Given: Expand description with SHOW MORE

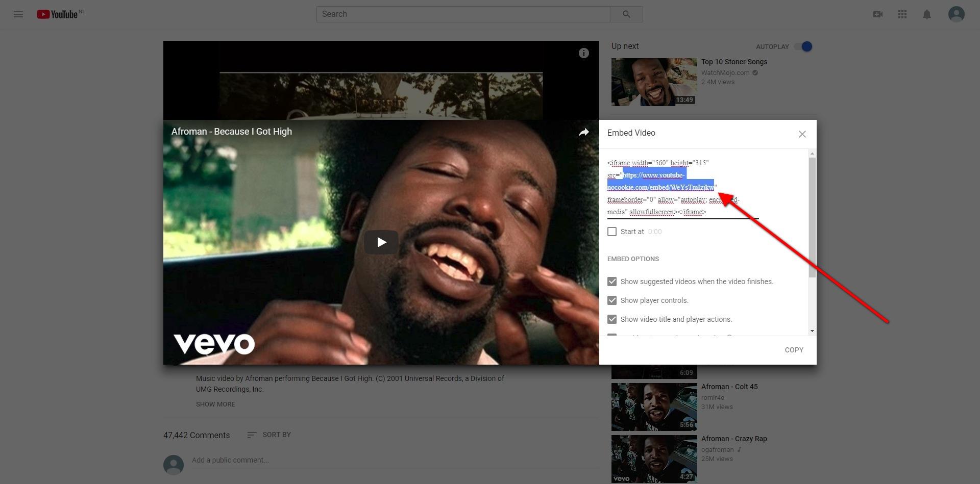Looking at the screenshot, I should (x=215, y=404).
